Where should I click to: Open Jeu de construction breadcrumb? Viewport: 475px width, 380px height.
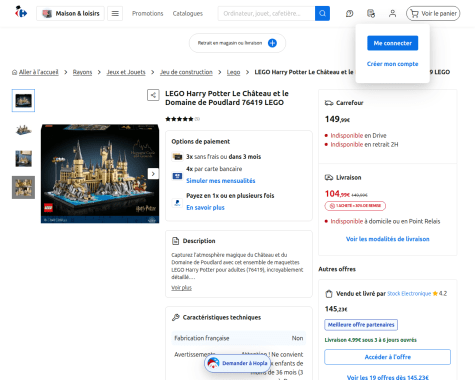coord(186,72)
